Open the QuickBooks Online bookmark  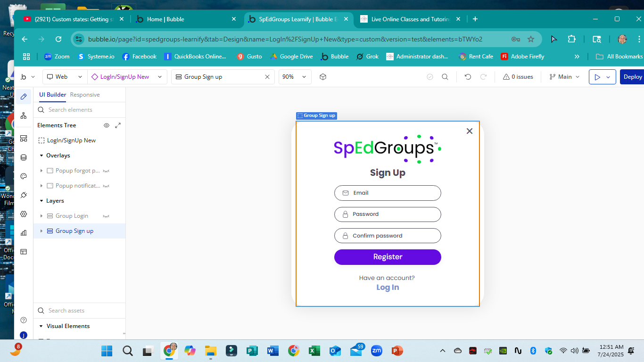(195, 57)
